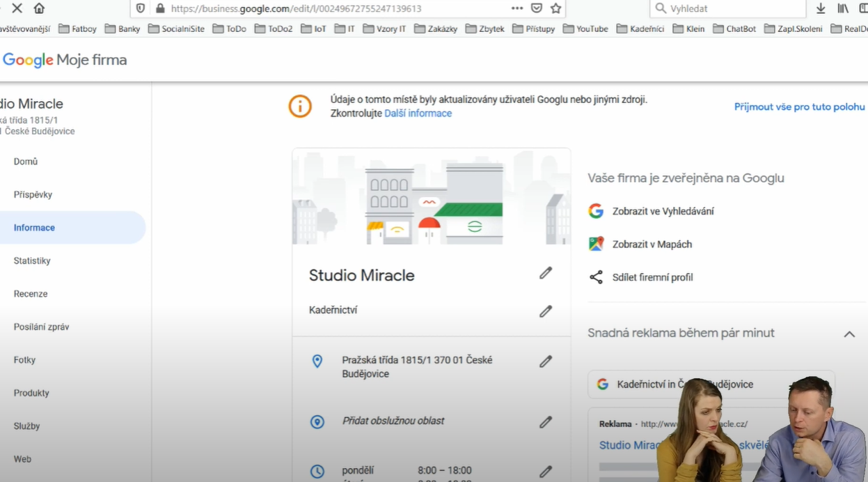Click the Google Maps icon
The image size is (868, 482).
[596, 244]
